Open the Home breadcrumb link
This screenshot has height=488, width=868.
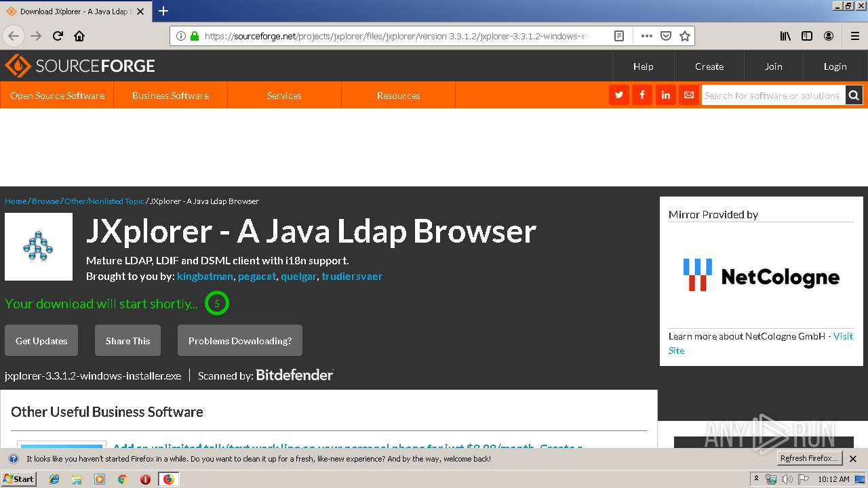tap(16, 201)
